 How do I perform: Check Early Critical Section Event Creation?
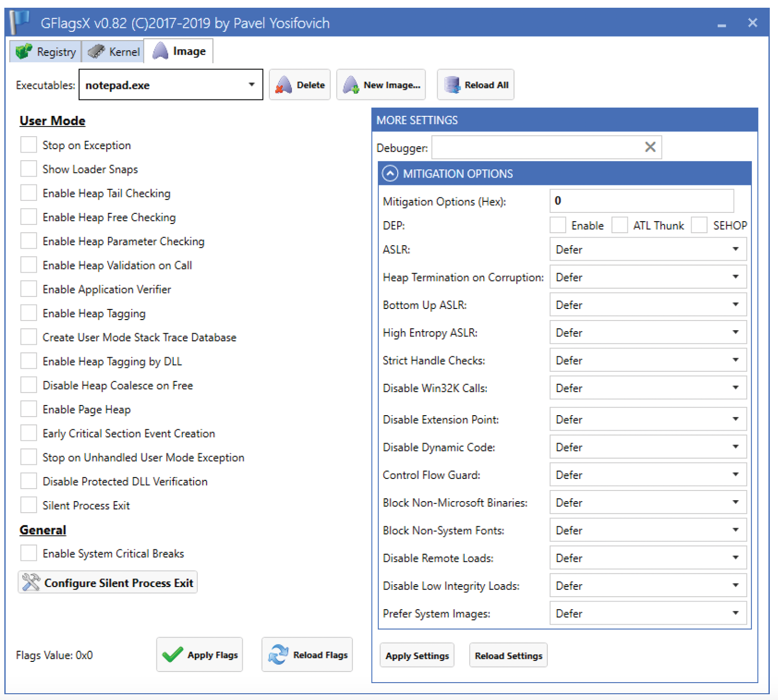(x=28, y=433)
